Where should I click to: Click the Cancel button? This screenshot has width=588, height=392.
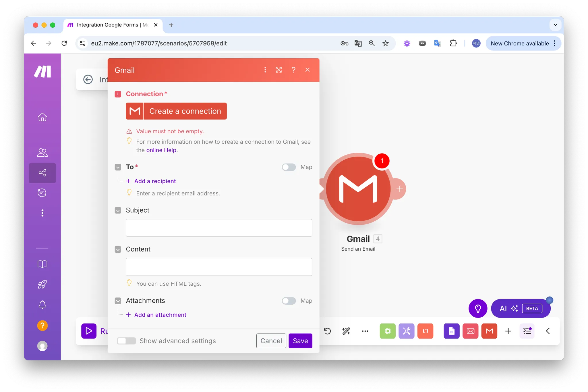point(271,341)
